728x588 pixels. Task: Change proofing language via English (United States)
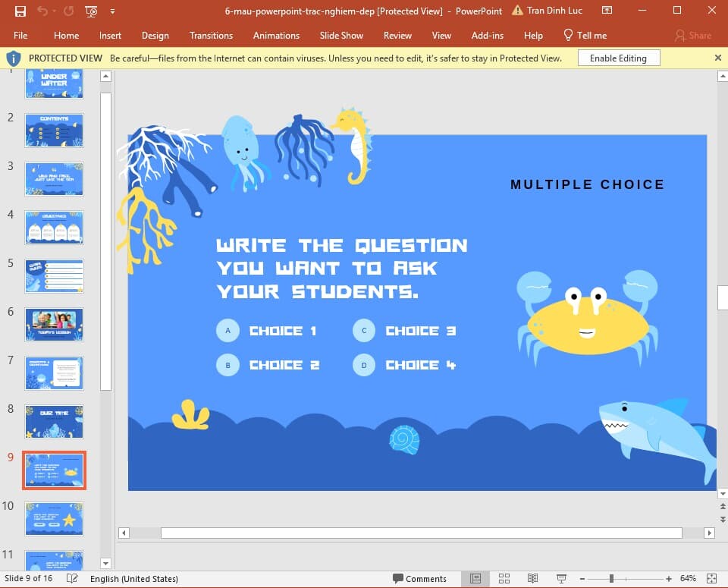pos(134,579)
